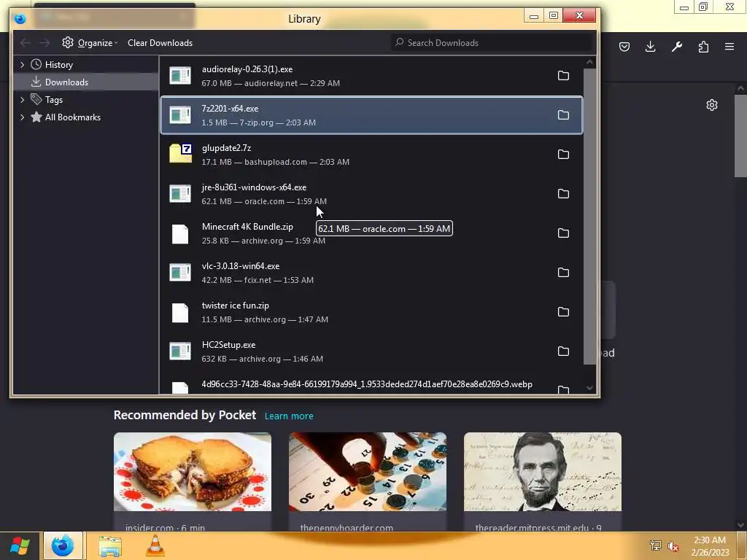Click Learn more link beside Pocket heading
This screenshot has height=560, width=747.
point(289,416)
